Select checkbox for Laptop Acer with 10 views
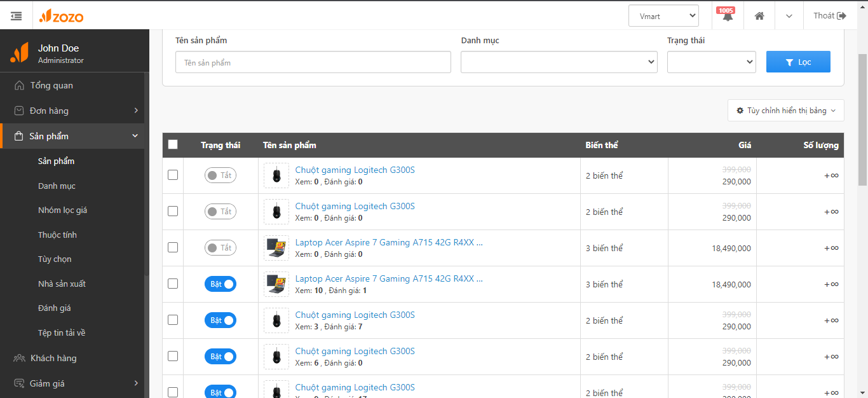This screenshot has height=398, width=868. (x=173, y=284)
